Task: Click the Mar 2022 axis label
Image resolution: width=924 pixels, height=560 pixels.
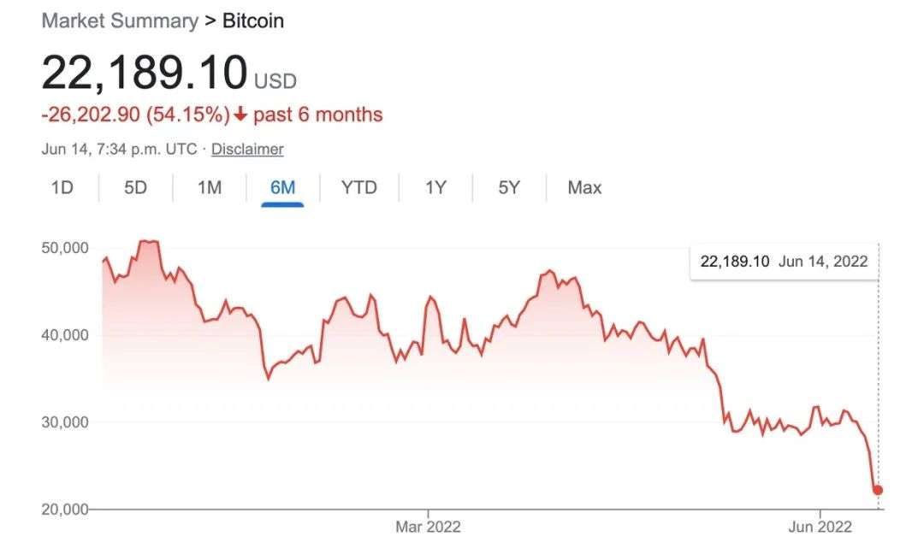Action: point(428,527)
